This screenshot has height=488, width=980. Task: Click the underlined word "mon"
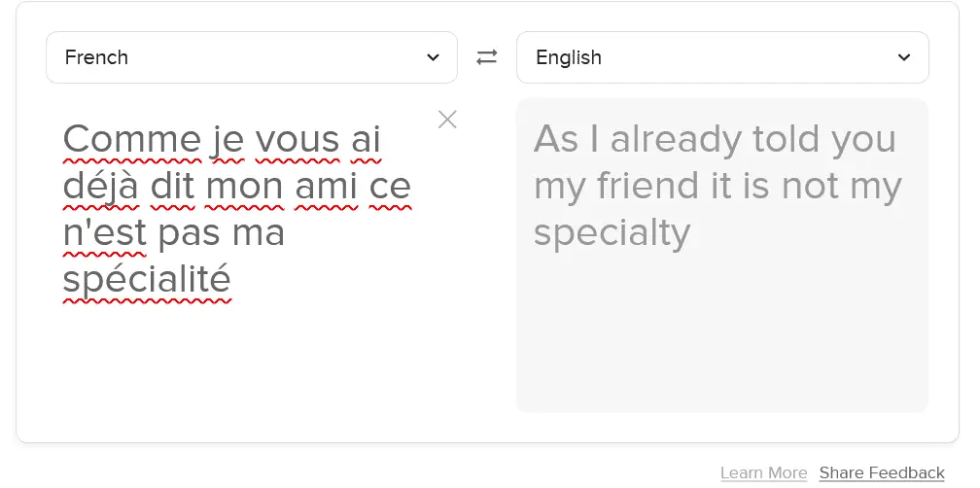pos(244,186)
